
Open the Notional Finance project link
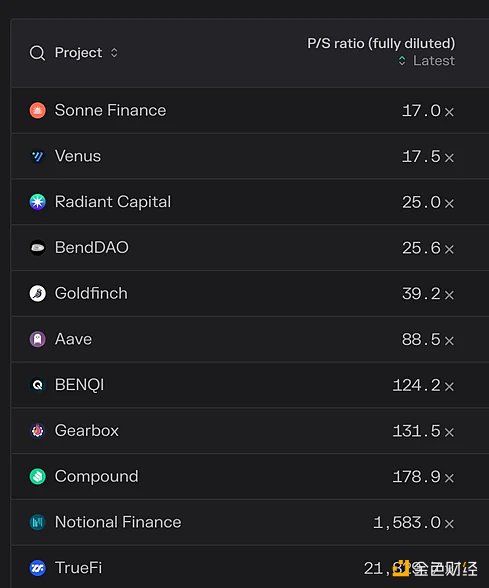coord(118,522)
